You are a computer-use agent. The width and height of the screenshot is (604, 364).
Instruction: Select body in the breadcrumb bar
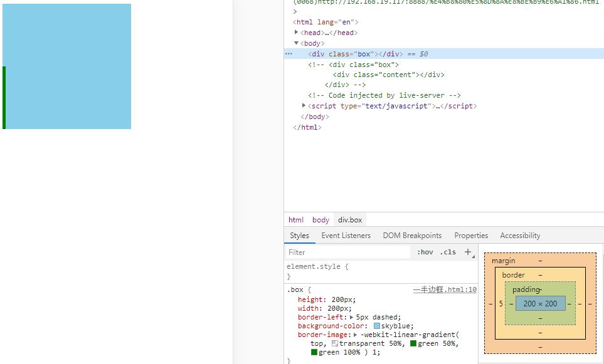click(x=321, y=220)
